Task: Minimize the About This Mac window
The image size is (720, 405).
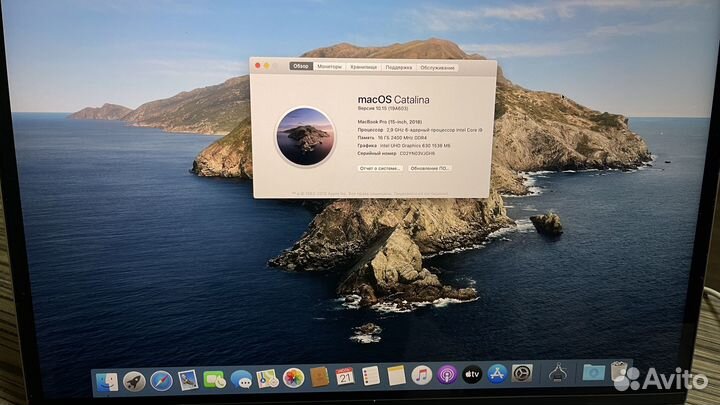Action: point(266,66)
